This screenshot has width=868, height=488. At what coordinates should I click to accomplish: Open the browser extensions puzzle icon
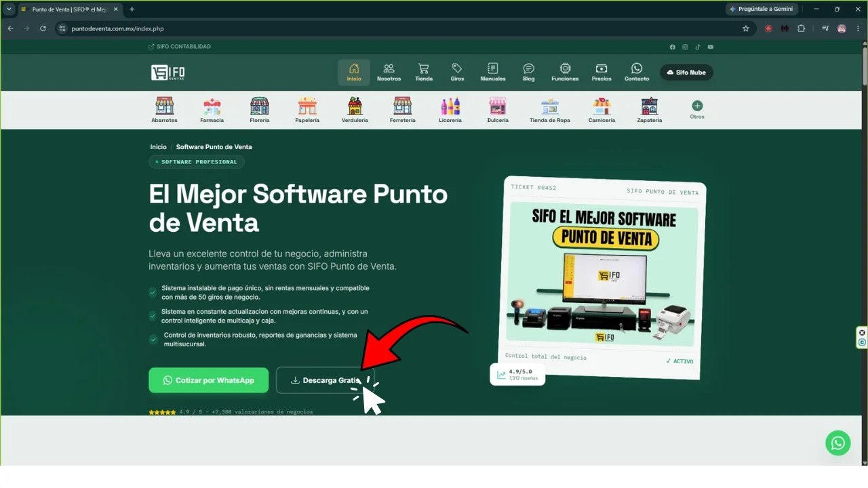coord(802,28)
